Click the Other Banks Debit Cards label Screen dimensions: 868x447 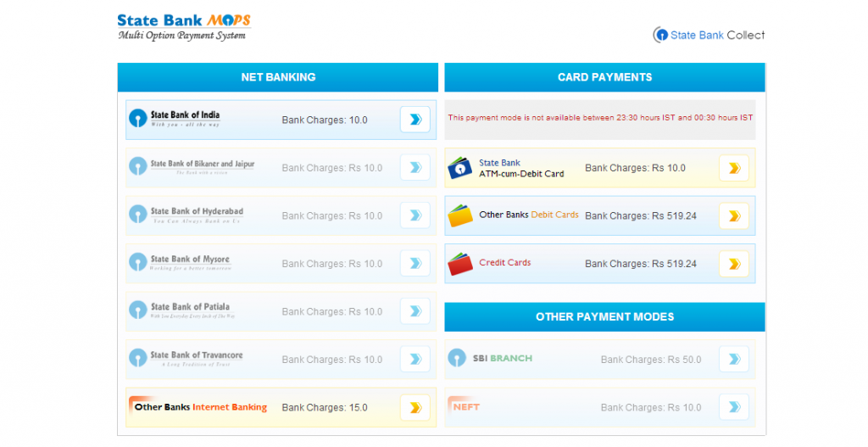(529, 215)
